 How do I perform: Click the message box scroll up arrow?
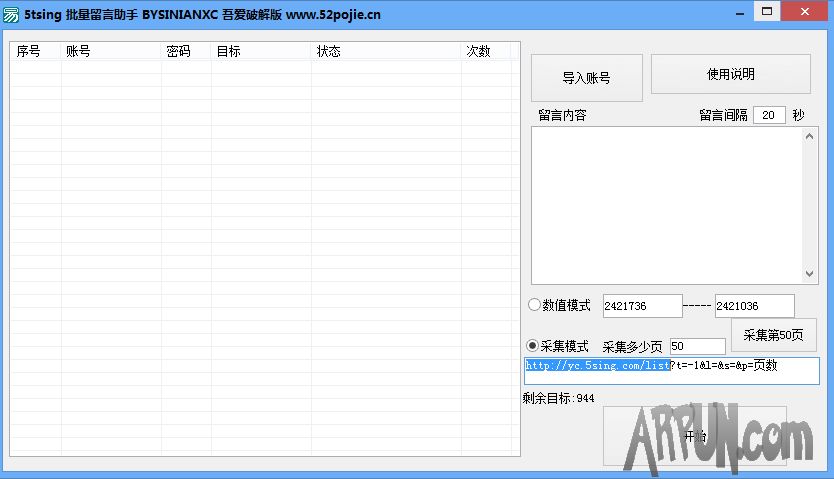click(x=810, y=137)
